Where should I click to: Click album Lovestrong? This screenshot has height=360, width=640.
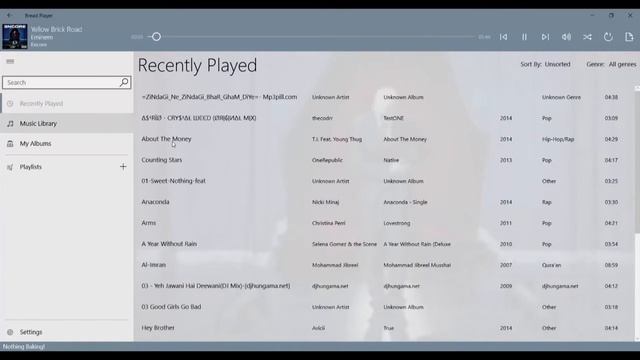pos(397,223)
